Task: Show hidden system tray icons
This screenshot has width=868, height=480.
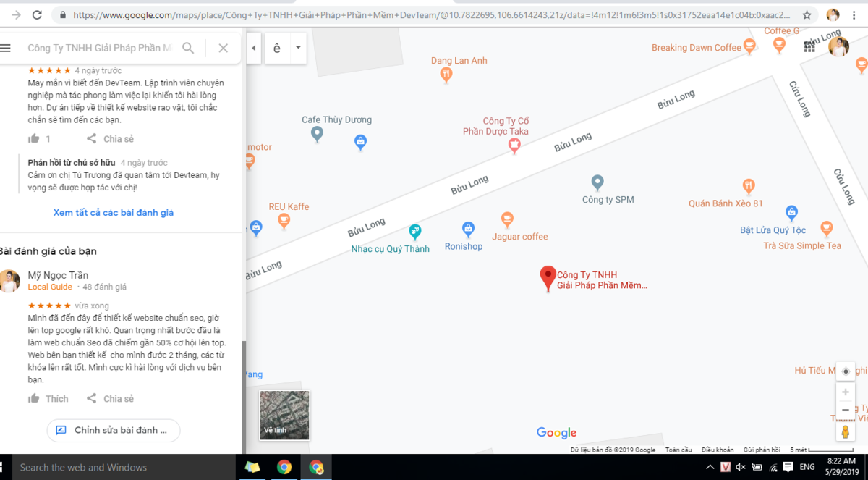Action: [x=710, y=467]
